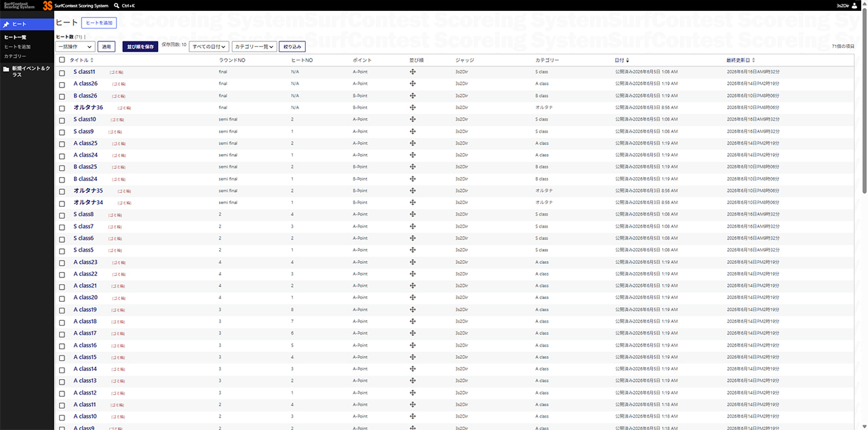The height and width of the screenshot is (430, 868).
Task: Check the box for S class11
Action: click(62, 73)
